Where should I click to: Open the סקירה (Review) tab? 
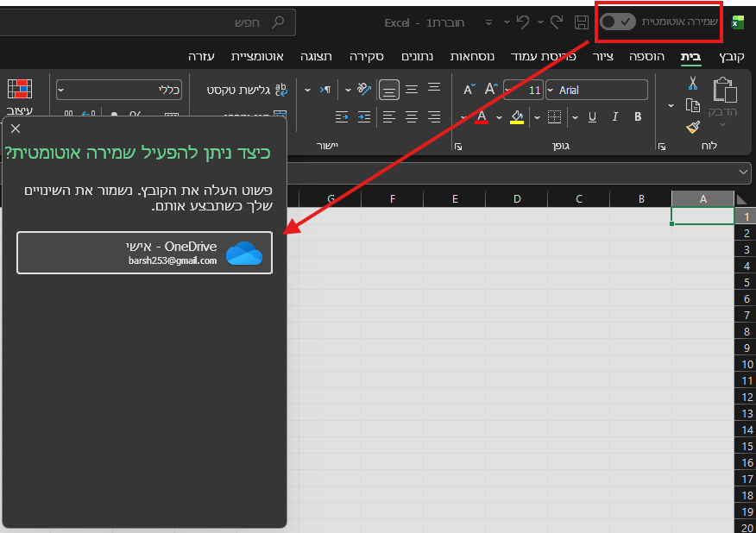pos(367,56)
